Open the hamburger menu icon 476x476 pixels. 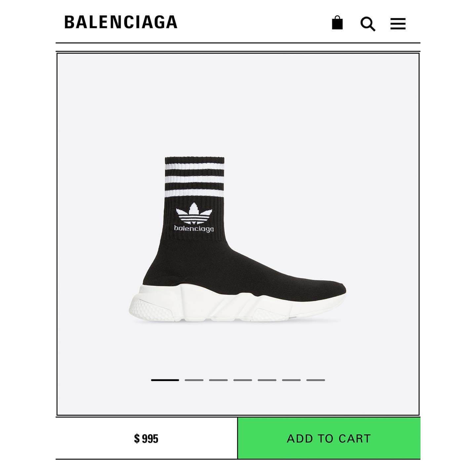point(398,23)
